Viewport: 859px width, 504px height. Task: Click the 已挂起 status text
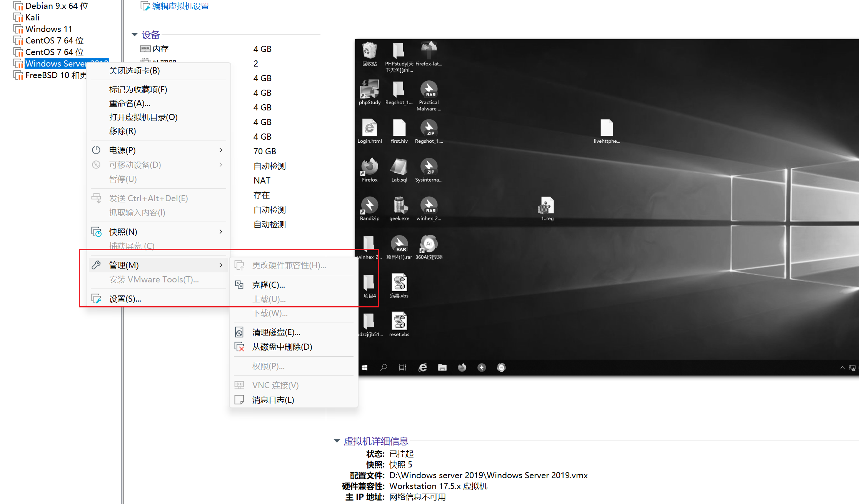coord(402,454)
